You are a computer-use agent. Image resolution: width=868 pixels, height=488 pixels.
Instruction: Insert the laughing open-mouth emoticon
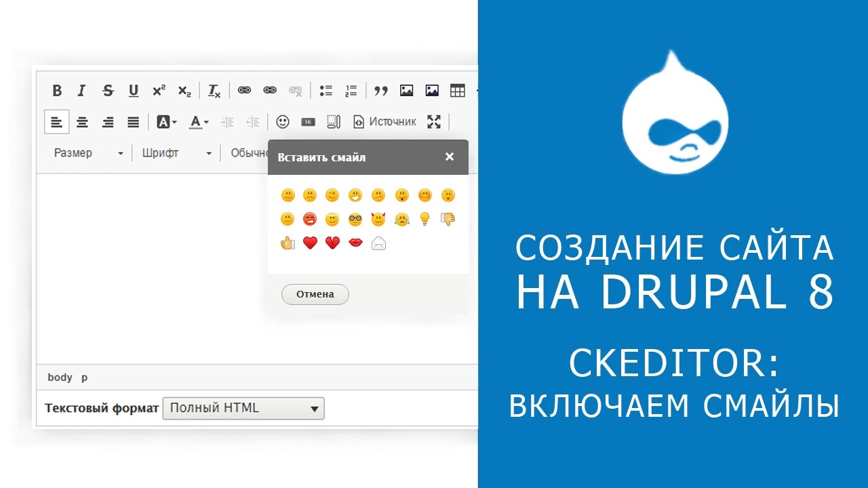tap(355, 196)
